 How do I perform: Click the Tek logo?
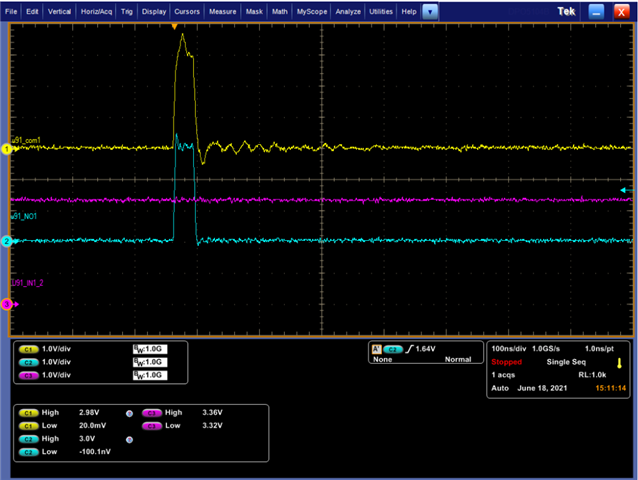pos(566,11)
